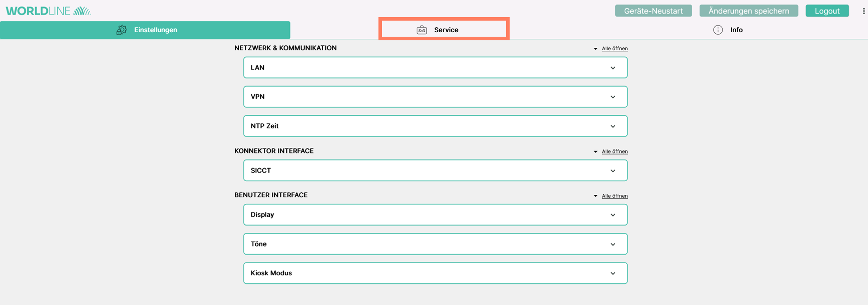Click the Kiosk Modus row label

click(271, 273)
